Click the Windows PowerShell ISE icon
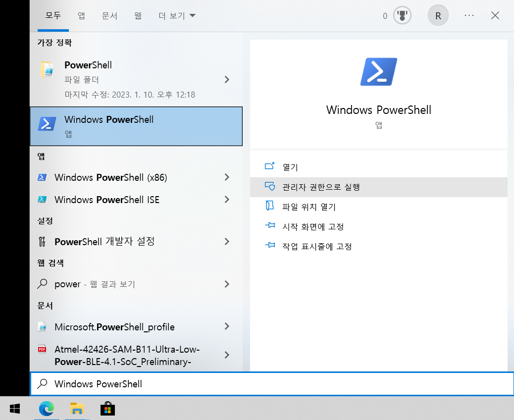This screenshot has width=514, height=420. [x=42, y=199]
